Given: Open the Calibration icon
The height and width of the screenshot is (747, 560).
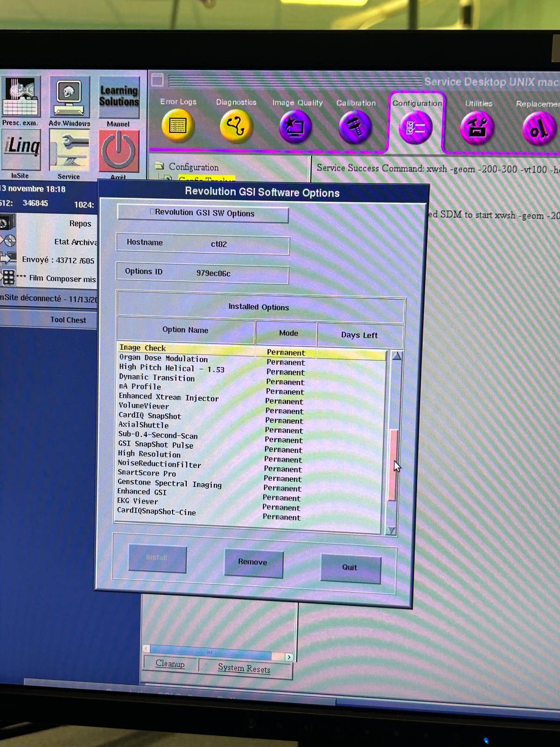Looking at the screenshot, I should click(356, 127).
